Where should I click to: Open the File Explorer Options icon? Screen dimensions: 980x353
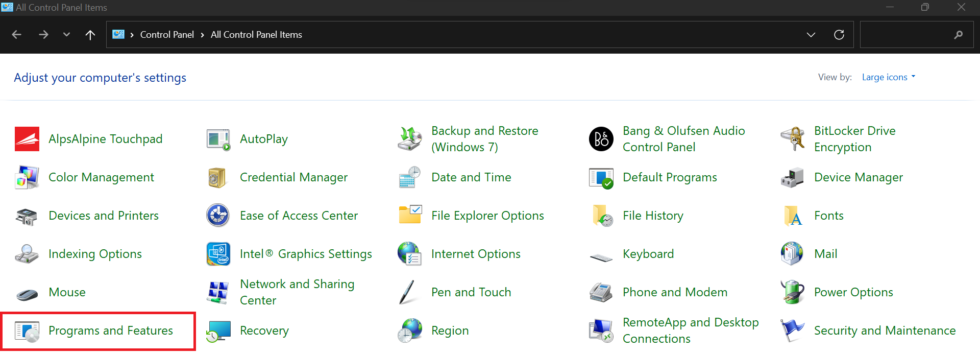pos(410,216)
